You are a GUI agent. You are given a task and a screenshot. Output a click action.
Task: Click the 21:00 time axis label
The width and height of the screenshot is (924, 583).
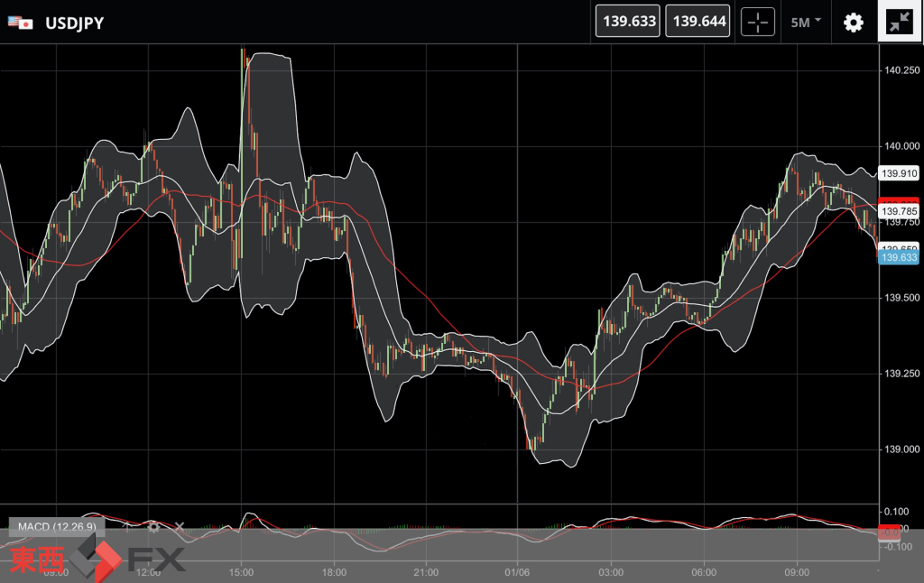pyautogui.click(x=426, y=572)
